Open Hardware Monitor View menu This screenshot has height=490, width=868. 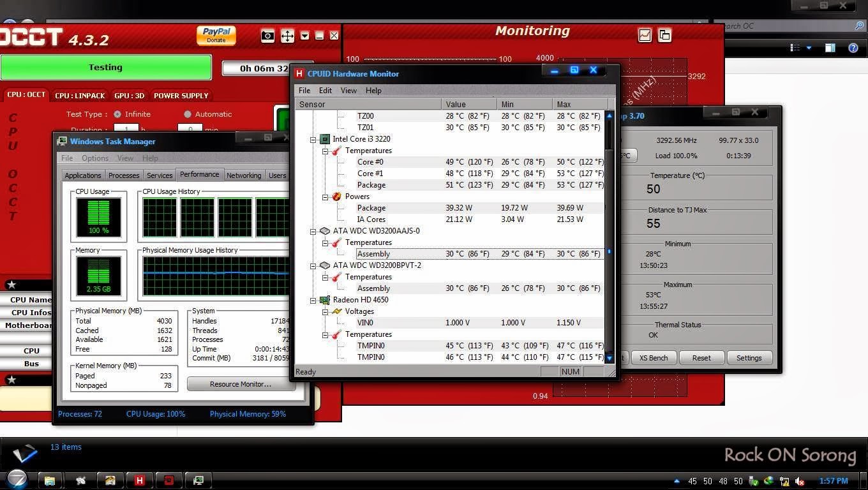click(x=348, y=91)
